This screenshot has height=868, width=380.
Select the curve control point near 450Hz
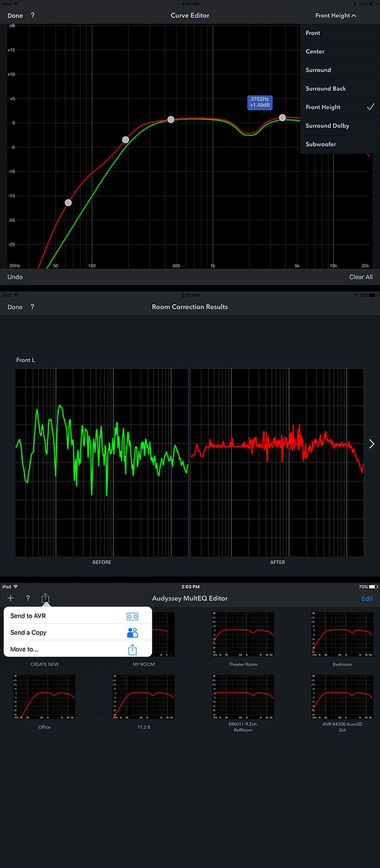(171, 120)
